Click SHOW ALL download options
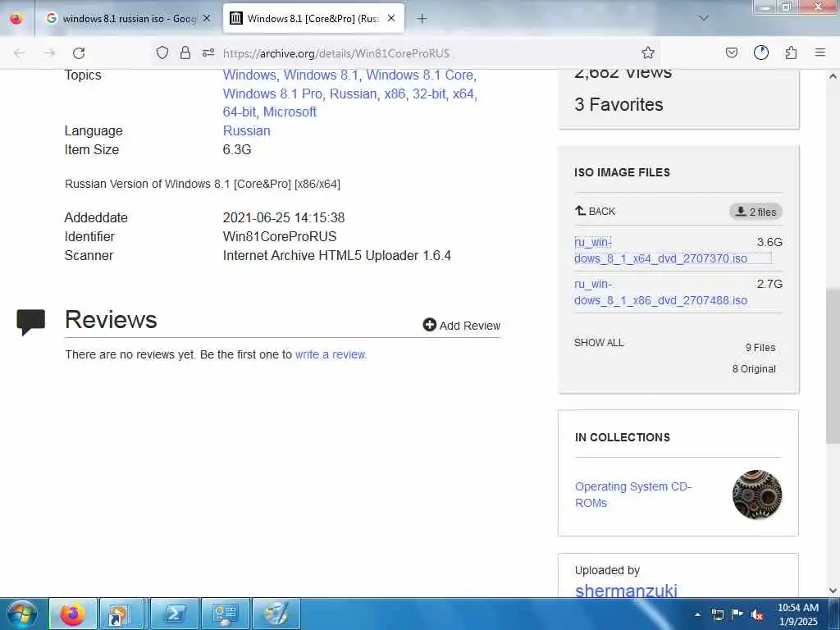The width and height of the screenshot is (840, 630). coord(599,343)
